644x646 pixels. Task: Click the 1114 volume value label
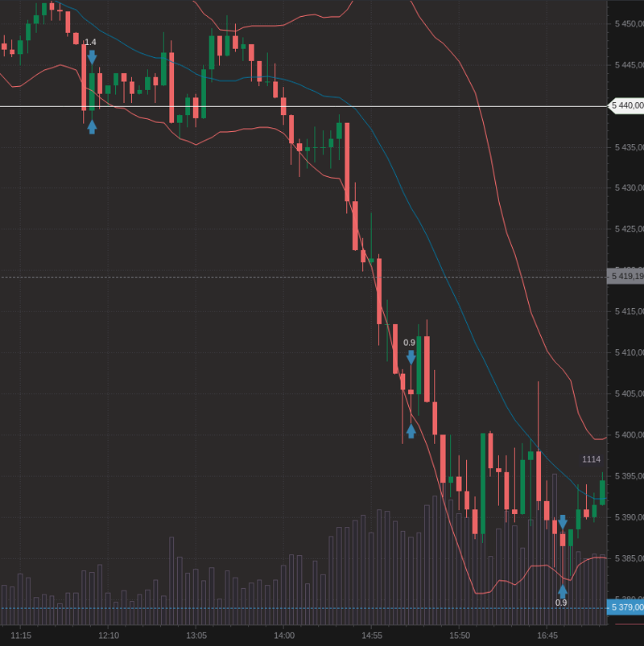pos(591,459)
